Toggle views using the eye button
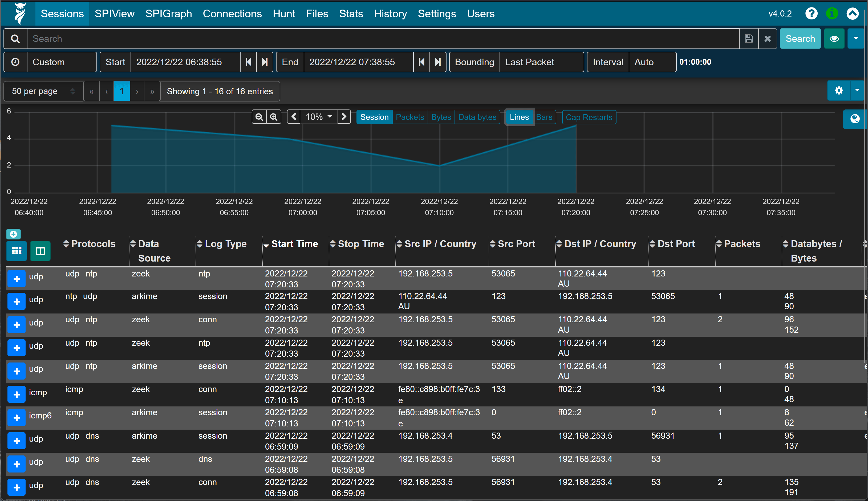Image resolution: width=868 pixels, height=501 pixels. [x=834, y=39]
